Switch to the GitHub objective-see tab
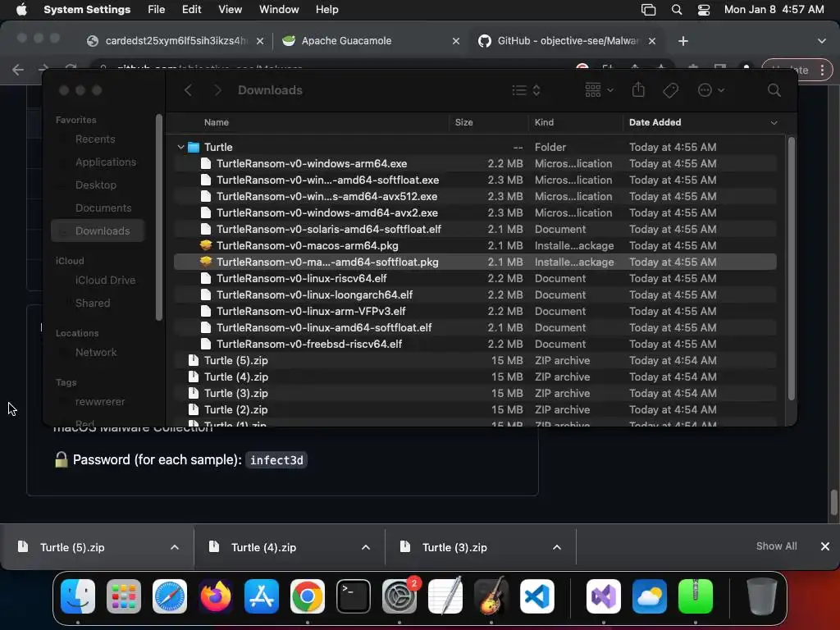 pyautogui.click(x=568, y=41)
